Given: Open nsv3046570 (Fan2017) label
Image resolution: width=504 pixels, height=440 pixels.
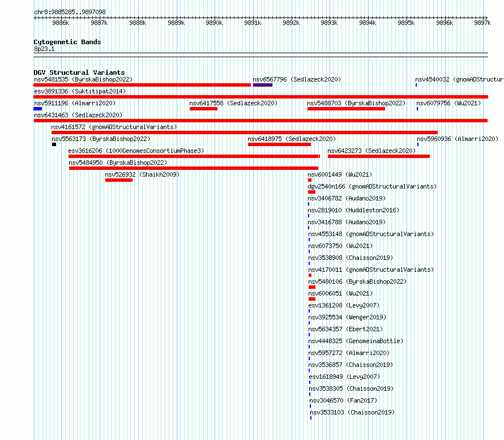Looking at the screenshot, I should pos(343,400).
